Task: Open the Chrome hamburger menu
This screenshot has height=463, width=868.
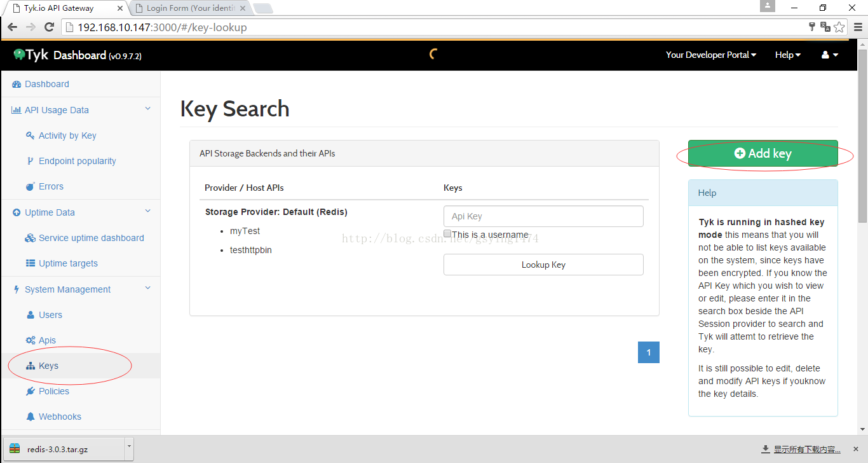Action: (858, 27)
